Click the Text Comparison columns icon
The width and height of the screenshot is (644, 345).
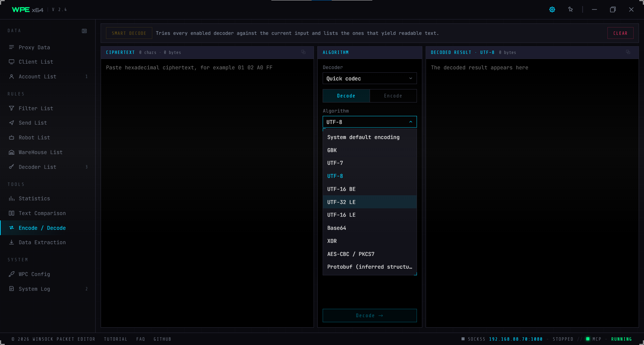pyautogui.click(x=11, y=213)
